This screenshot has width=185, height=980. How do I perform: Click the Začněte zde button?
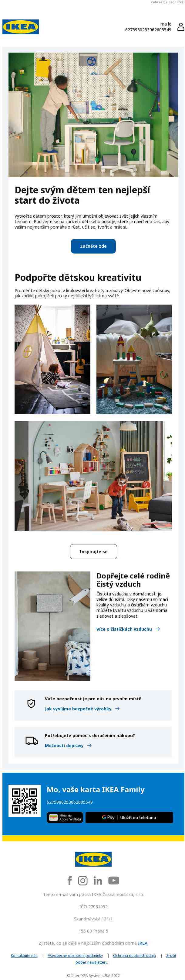click(x=93, y=246)
